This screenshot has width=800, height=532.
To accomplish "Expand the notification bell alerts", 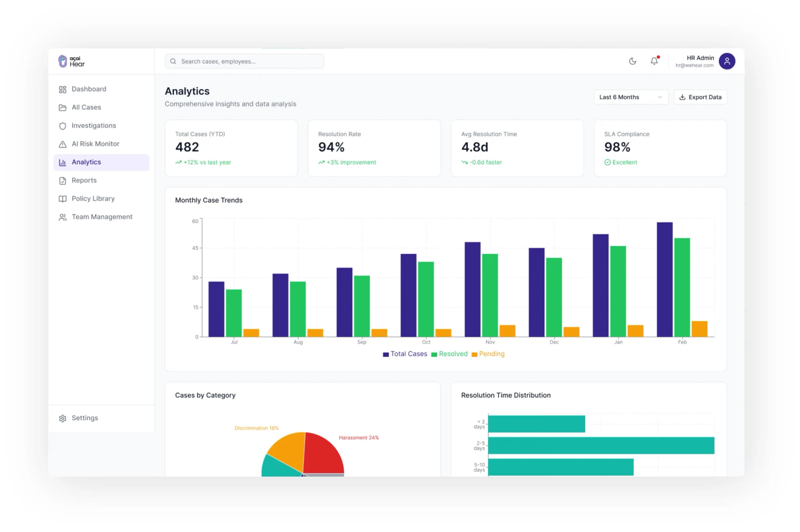I will 654,61.
